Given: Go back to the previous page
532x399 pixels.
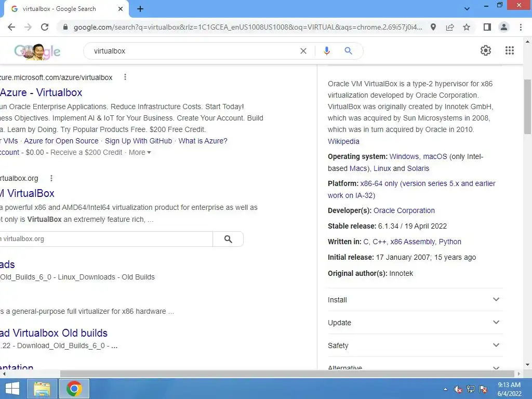Looking at the screenshot, I should click(x=11, y=27).
